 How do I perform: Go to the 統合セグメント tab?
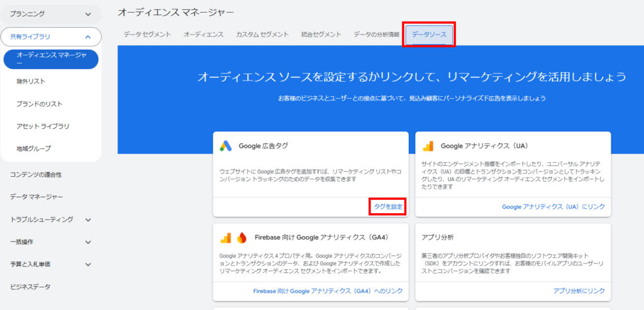tap(321, 35)
